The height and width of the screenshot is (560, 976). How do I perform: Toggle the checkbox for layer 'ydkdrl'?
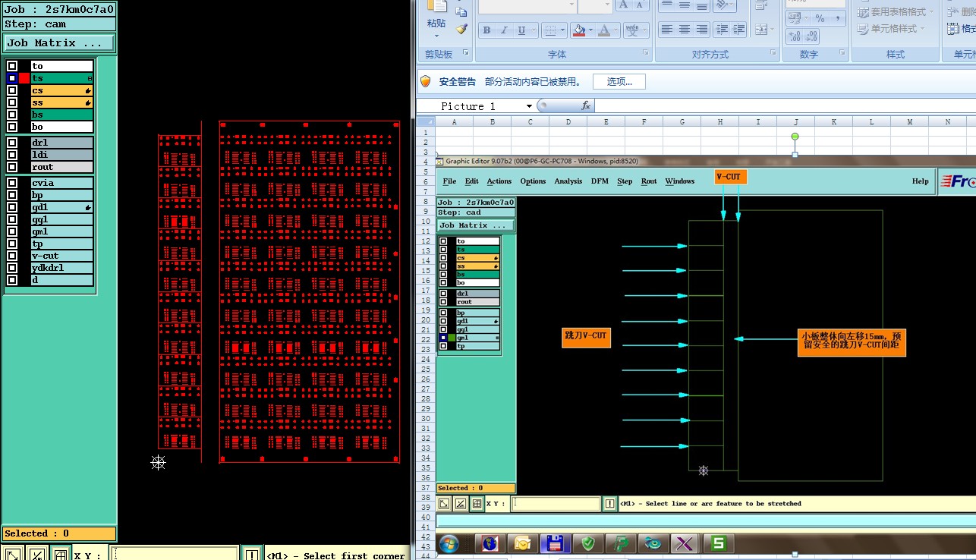12,268
